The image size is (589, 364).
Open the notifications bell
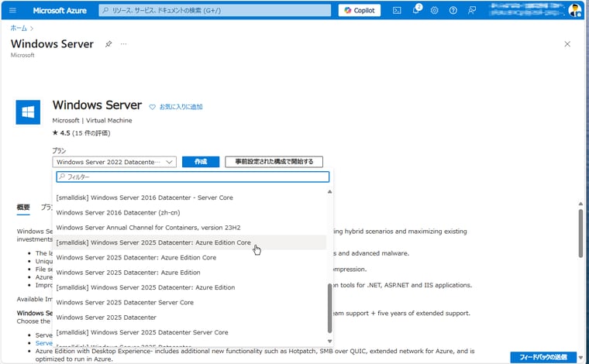tap(416, 10)
